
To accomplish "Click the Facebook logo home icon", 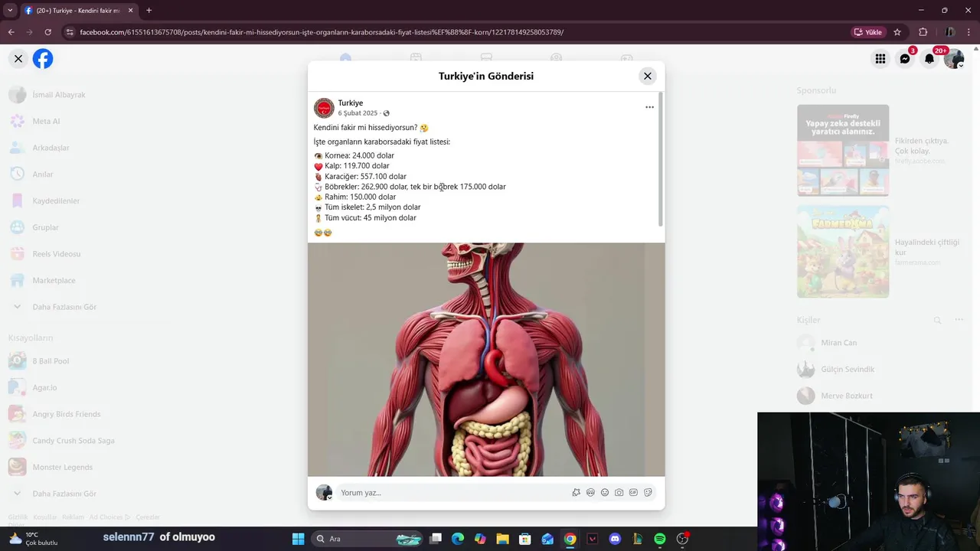I will click(x=43, y=58).
